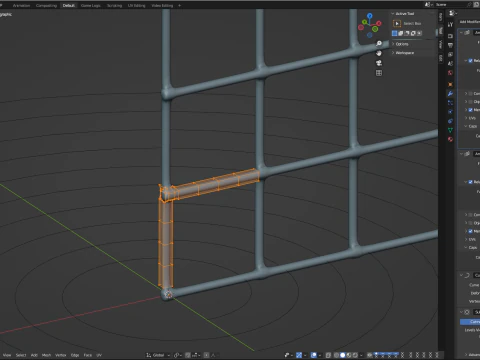
Task: Select solid viewport shading icon
Action: [342, 355]
